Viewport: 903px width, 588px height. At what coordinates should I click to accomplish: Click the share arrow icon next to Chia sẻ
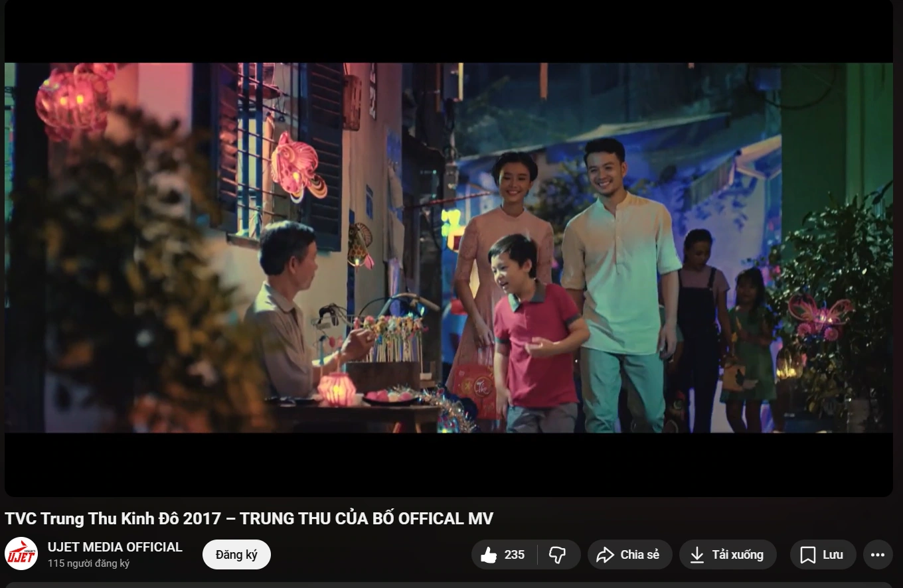click(x=605, y=554)
